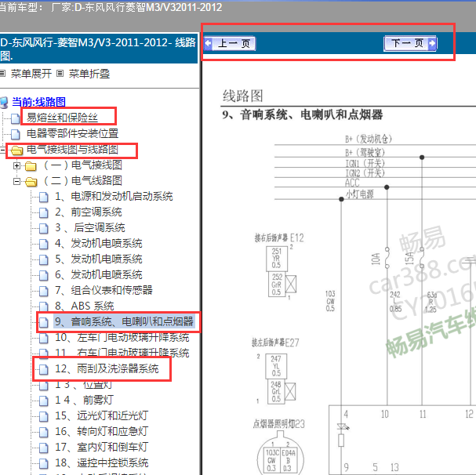This screenshot has height=475, width=476.
Task: Click page icon beside 16、转向灯和应急灯
Action: pos(44,432)
